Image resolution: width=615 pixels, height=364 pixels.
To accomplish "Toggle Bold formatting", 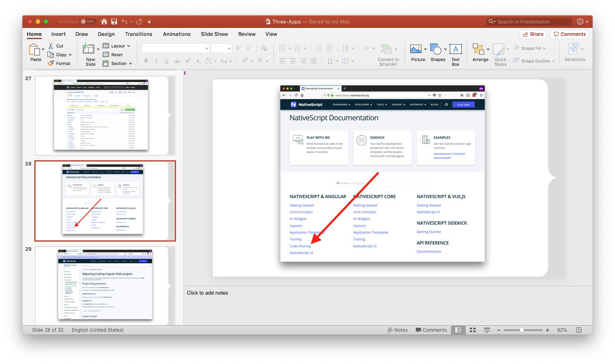I will pyautogui.click(x=146, y=61).
